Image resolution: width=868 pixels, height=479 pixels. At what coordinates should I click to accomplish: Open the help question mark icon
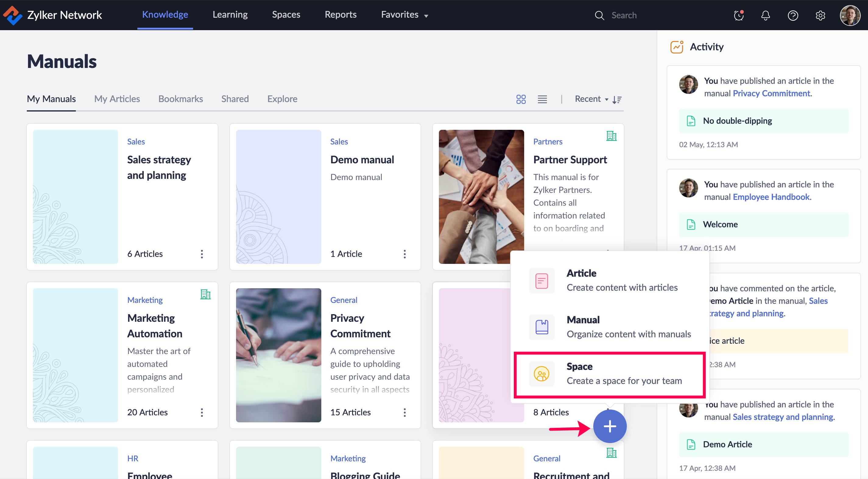pos(793,15)
